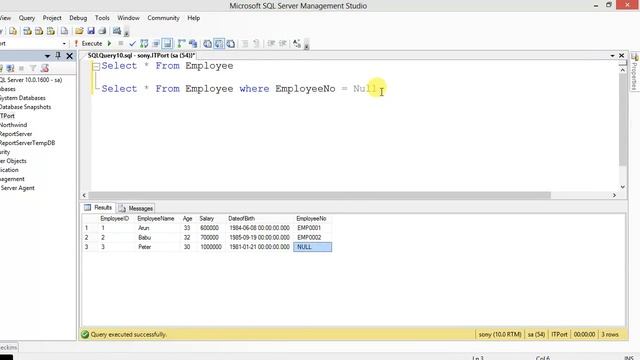Toggle Auto Hide pin on Object Explorer

[58, 56]
